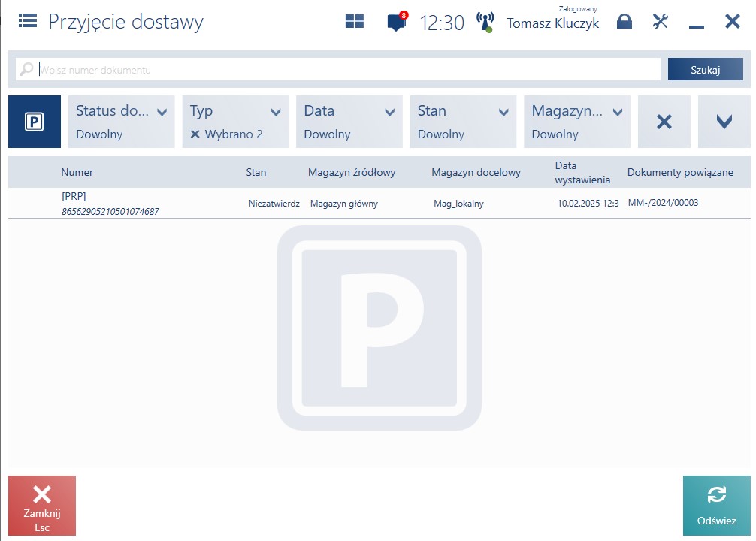Open the Data filter dropdown
The height and width of the screenshot is (541, 756).
[x=349, y=122]
